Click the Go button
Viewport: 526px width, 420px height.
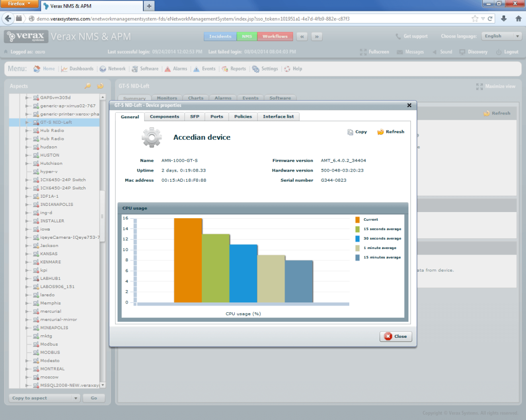tap(94, 398)
